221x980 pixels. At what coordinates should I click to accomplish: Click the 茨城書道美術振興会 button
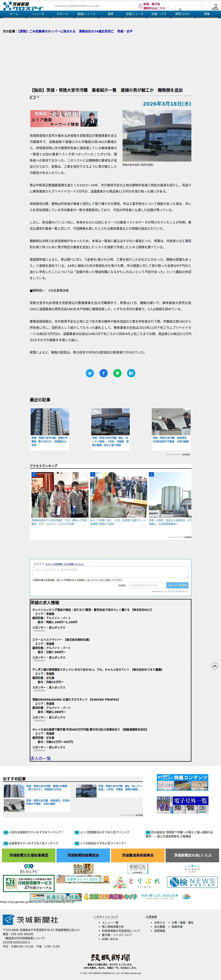click(x=138, y=855)
